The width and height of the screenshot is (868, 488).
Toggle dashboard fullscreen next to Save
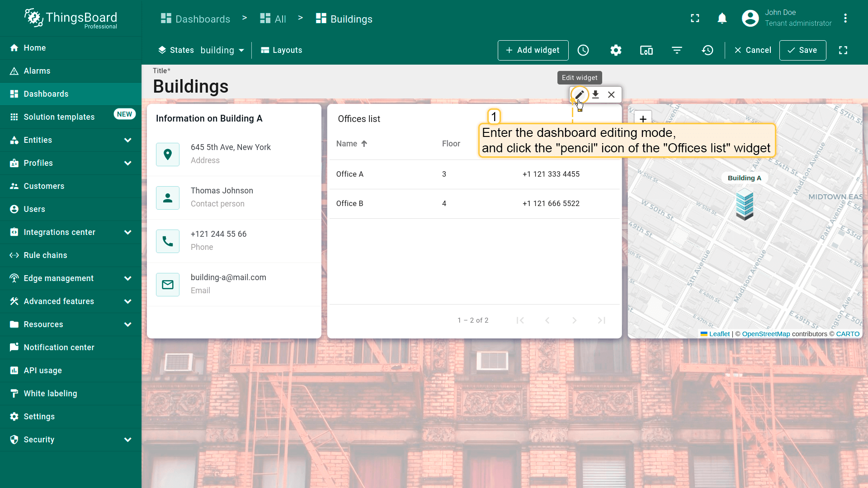click(x=843, y=50)
